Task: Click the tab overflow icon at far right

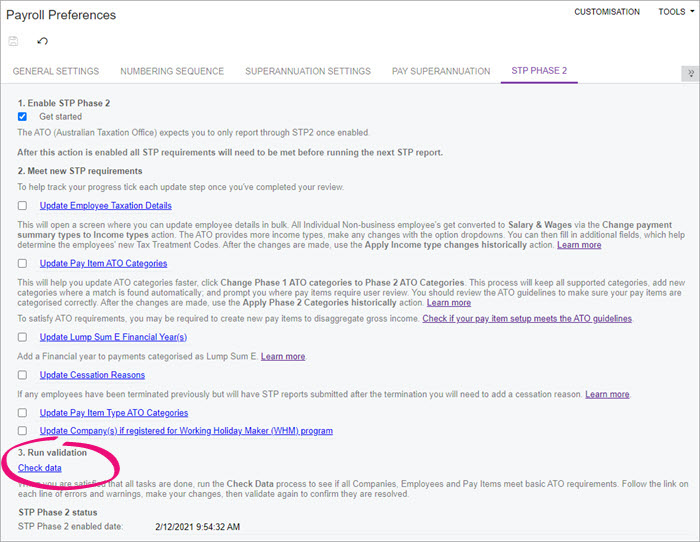Action: (x=688, y=73)
